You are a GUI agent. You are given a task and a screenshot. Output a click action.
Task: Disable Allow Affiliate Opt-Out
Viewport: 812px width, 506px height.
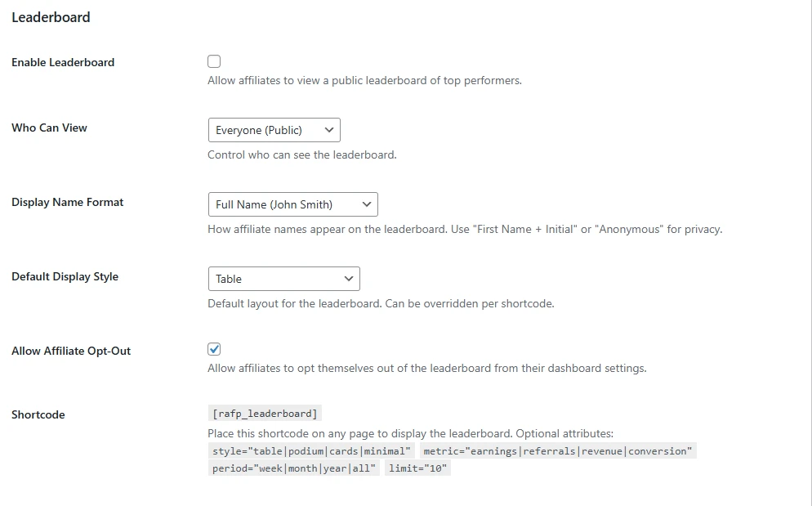[213, 348]
